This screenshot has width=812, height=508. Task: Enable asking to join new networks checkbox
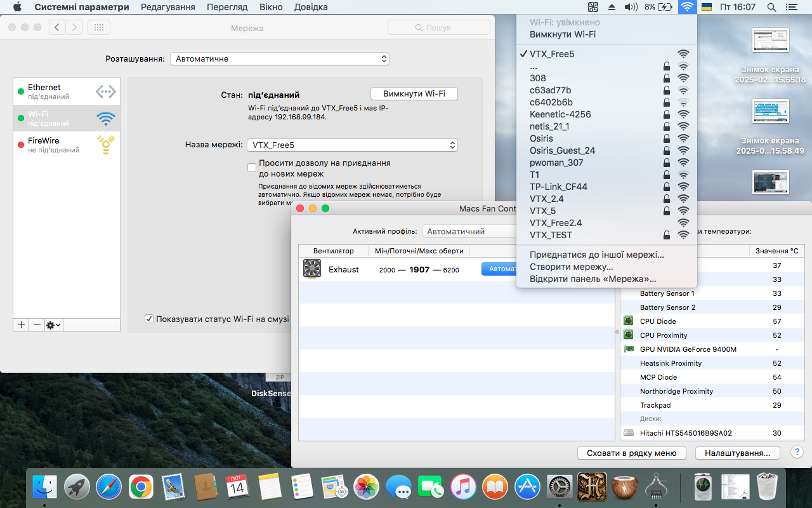(x=252, y=168)
